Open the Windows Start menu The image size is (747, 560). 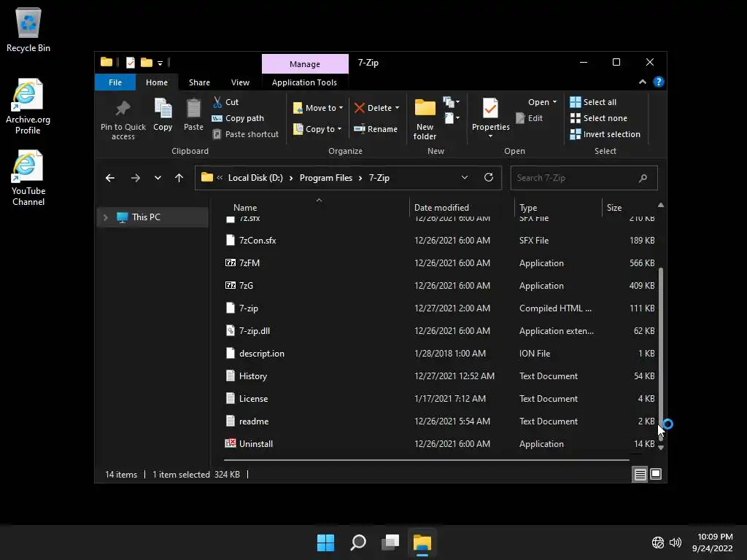(326, 542)
